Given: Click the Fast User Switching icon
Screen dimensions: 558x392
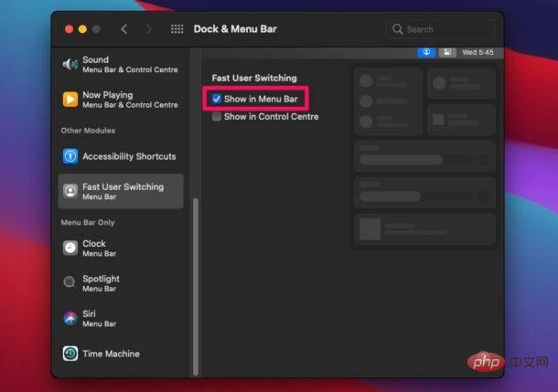Looking at the screenshot, I should (70, 191).
